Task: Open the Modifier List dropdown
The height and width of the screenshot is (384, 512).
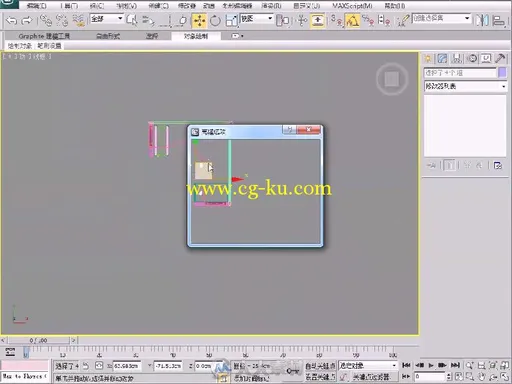Action: pos(465,86)
